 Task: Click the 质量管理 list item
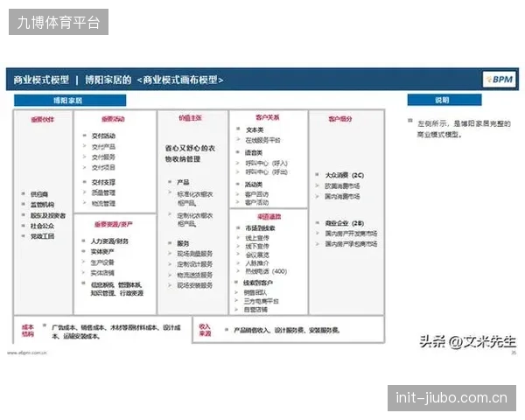point(103,192)
